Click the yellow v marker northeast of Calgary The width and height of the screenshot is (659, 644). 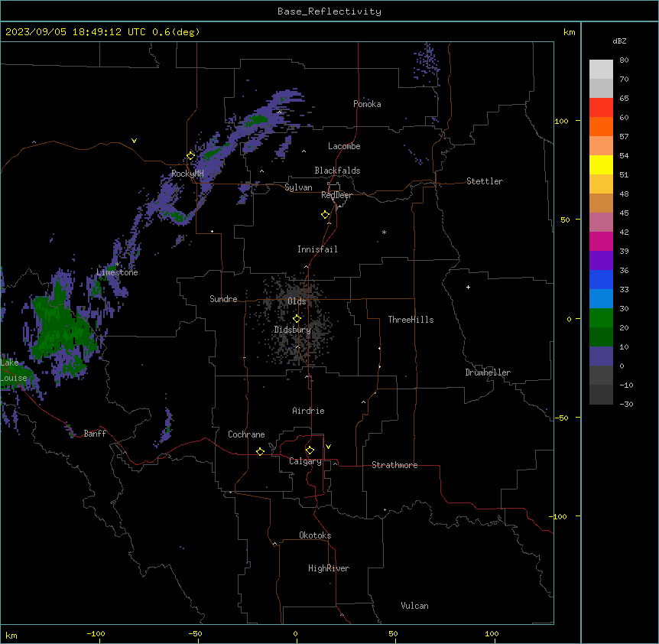[328, 447]
